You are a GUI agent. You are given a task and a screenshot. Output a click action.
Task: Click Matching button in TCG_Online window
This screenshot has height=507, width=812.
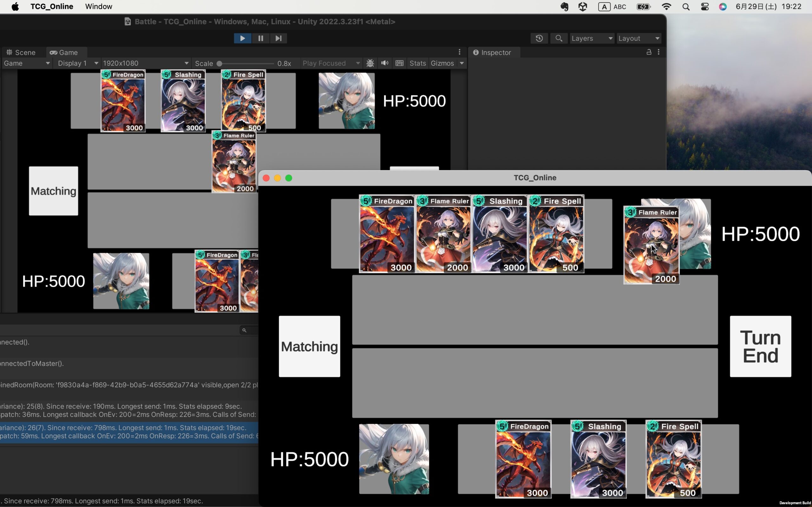(309, 346)
